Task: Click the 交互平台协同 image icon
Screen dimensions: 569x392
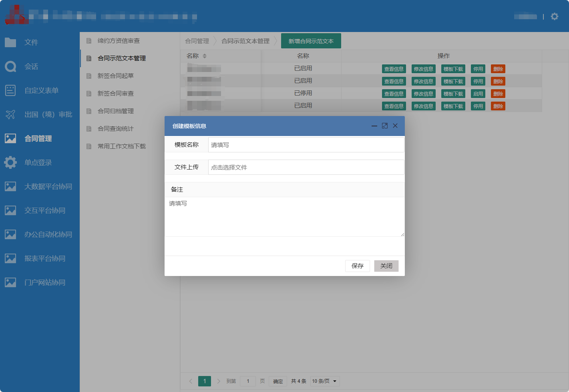Action: 10,210
